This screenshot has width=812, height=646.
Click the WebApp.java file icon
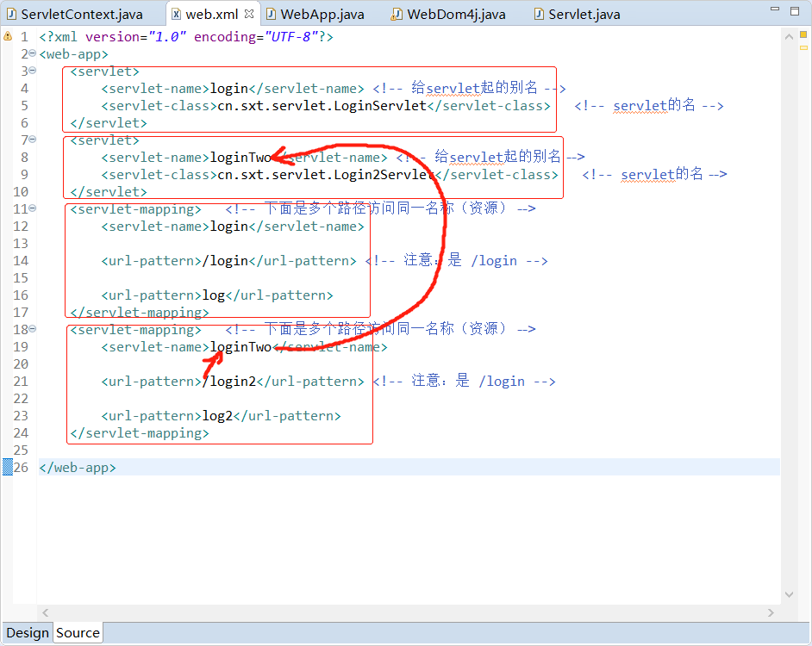click(271, 14)
